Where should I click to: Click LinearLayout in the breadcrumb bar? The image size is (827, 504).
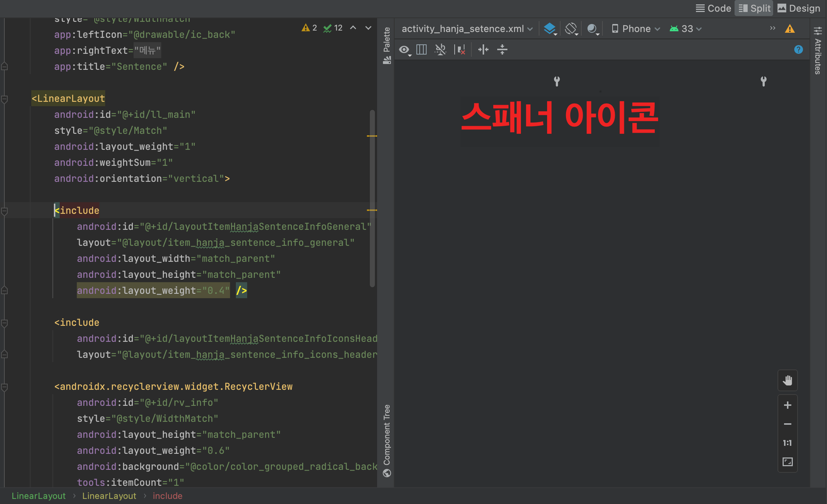39,496
